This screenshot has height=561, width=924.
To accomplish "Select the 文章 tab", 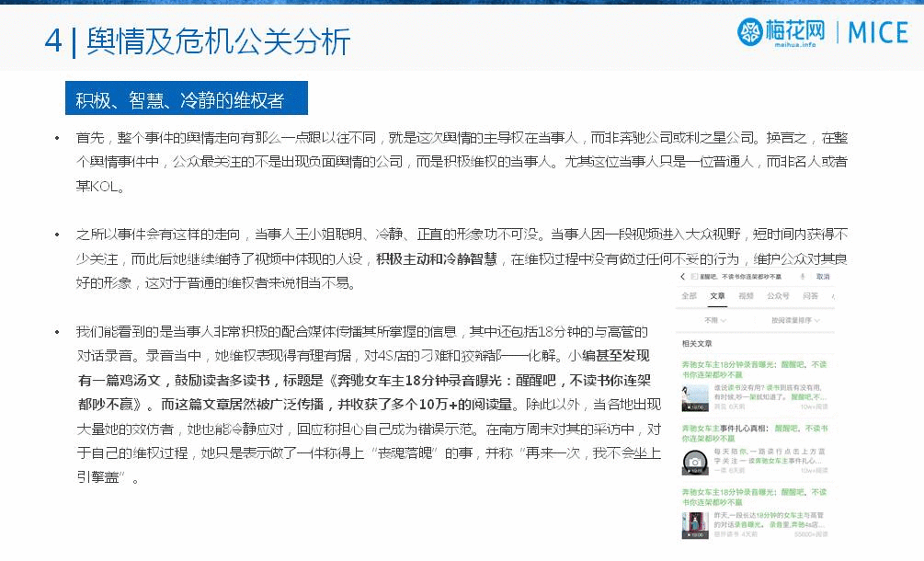I will click(x=717, y=296).
